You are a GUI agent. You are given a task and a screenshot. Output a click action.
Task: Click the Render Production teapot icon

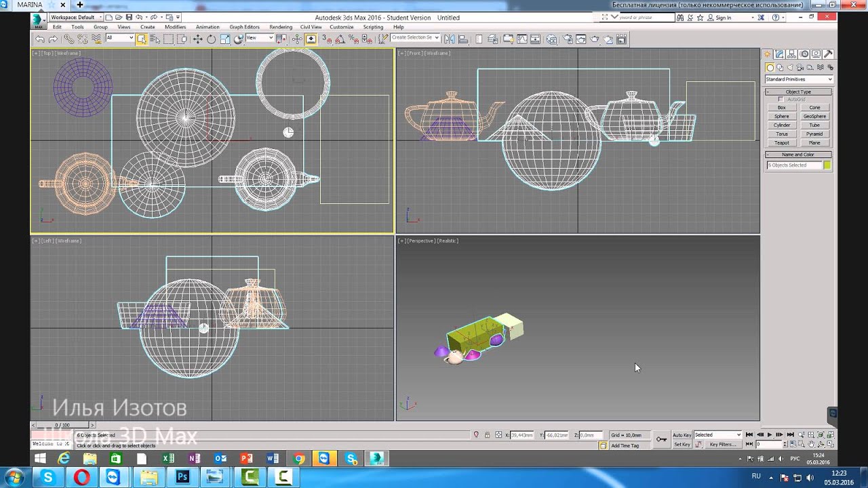[594, 39]
